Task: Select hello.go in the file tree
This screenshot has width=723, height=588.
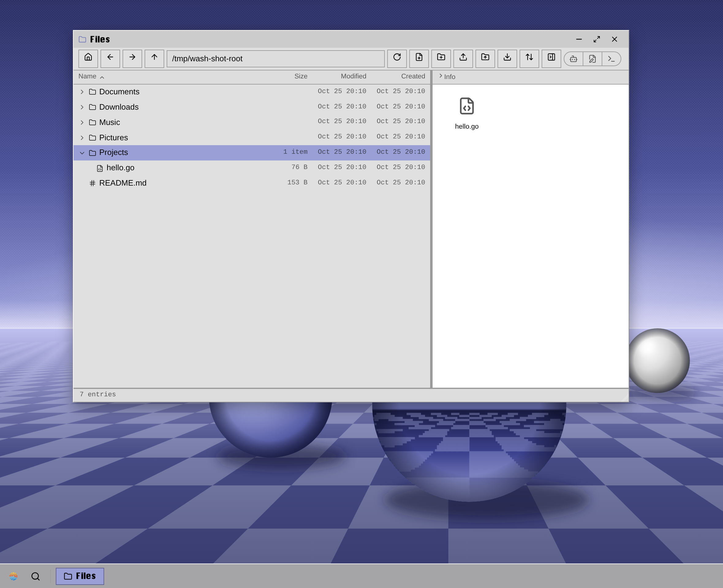Action: pyautogui.click(x=252, y=168)
